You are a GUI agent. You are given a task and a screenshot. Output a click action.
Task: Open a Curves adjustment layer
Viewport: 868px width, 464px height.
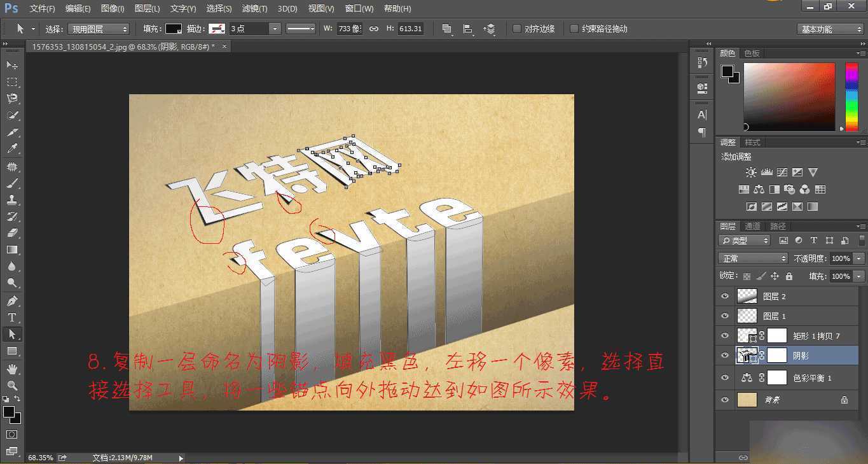[x=782, y=172]
